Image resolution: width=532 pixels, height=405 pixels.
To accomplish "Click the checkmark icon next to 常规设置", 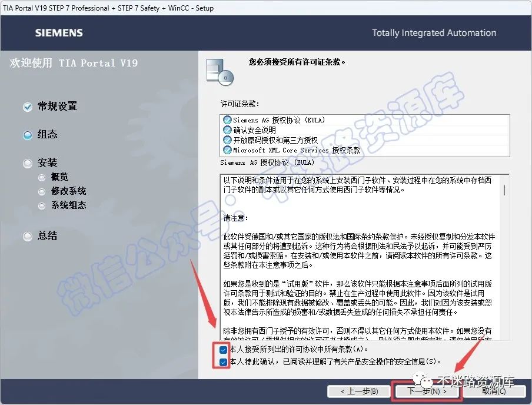I will coord(28,107).
